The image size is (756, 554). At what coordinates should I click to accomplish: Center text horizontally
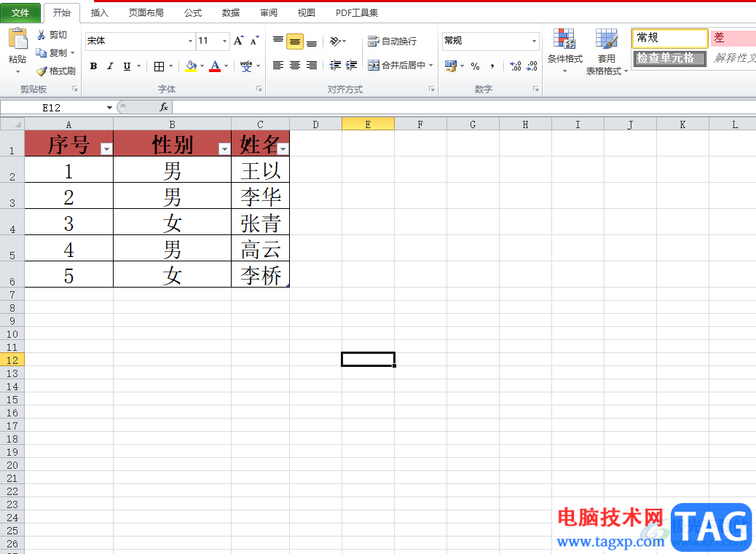click(x=295, y=65)
